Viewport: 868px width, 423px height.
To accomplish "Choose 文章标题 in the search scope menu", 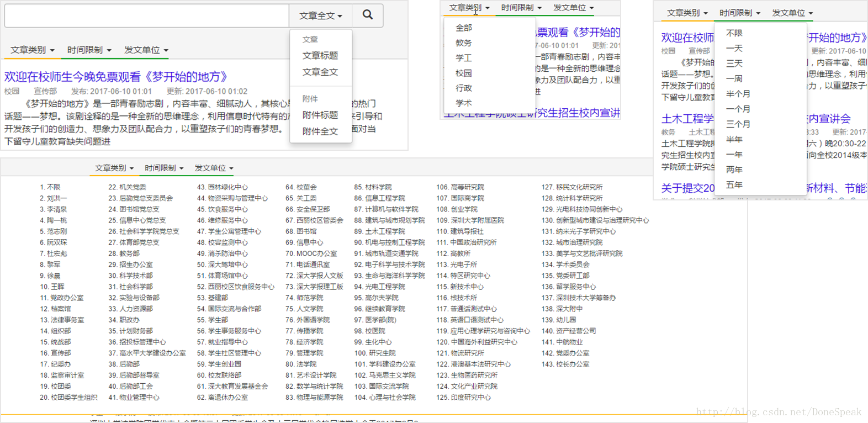I will (320, 55).
